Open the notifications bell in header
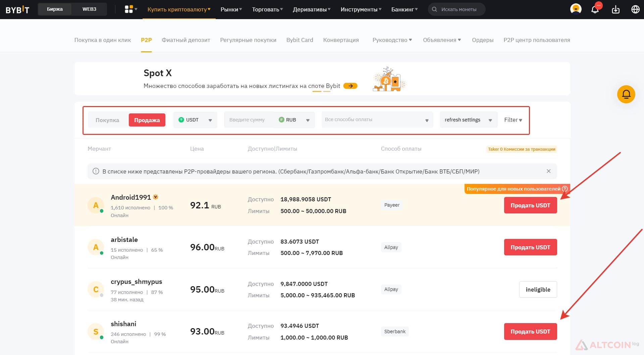644x355 pixels. click(595, 9)
